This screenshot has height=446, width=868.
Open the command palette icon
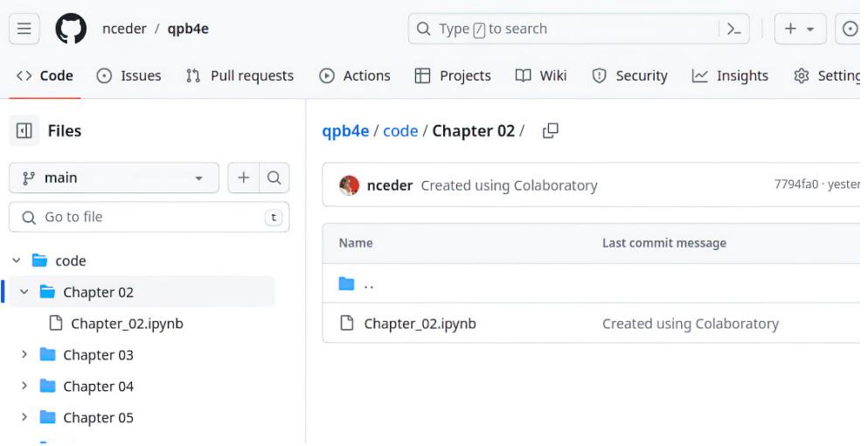click(x=733, y=29)
